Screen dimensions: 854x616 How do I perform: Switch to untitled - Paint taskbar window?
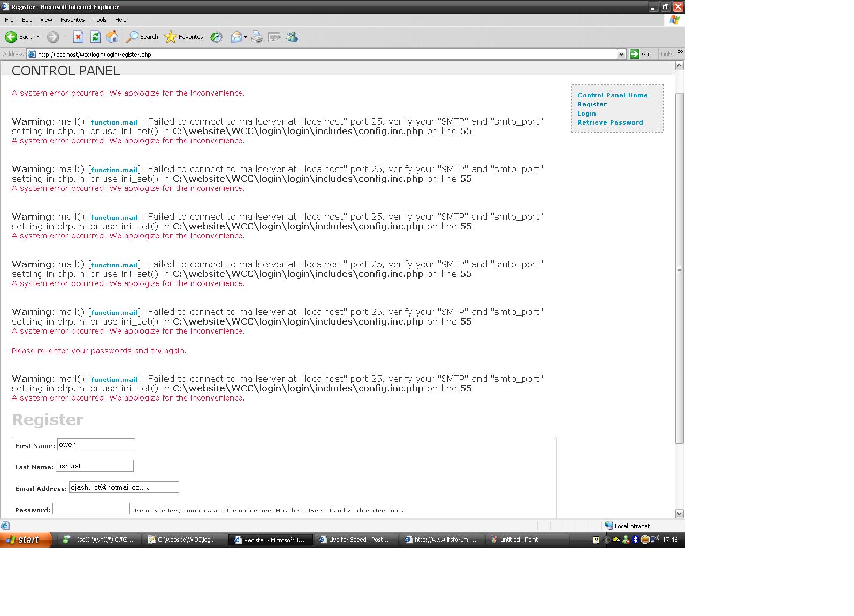(527, 540)
